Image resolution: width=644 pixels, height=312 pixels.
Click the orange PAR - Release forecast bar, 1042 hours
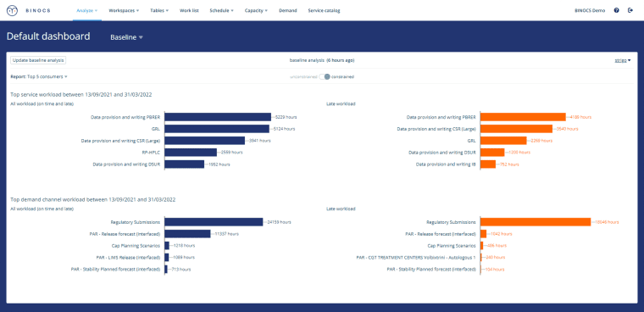click(x=483, y=233)
